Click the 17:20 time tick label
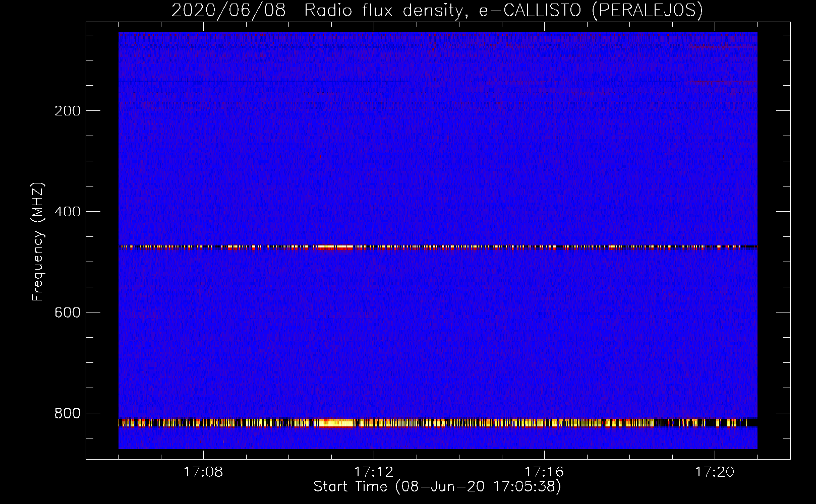 [x=715, y=472]
